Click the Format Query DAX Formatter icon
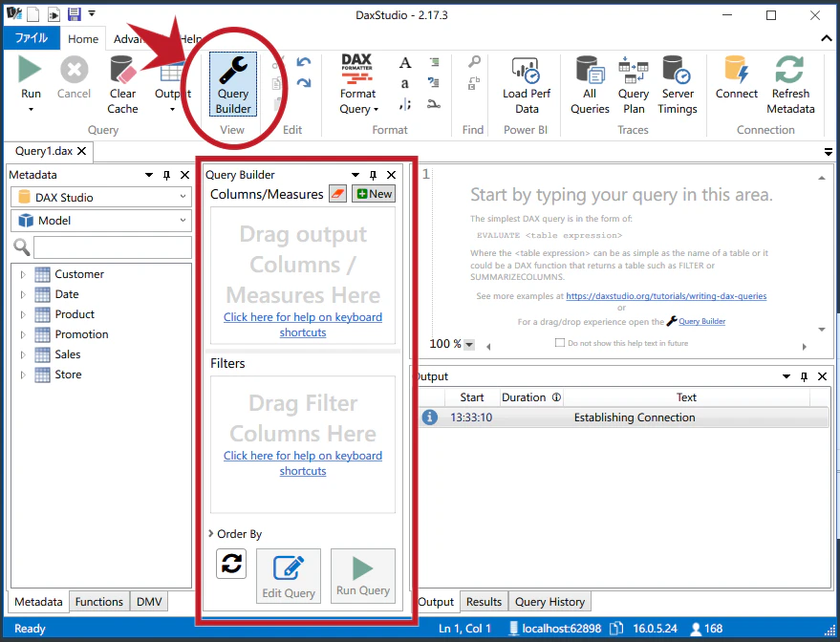840x642 pixels. click(x=357, y=70)
